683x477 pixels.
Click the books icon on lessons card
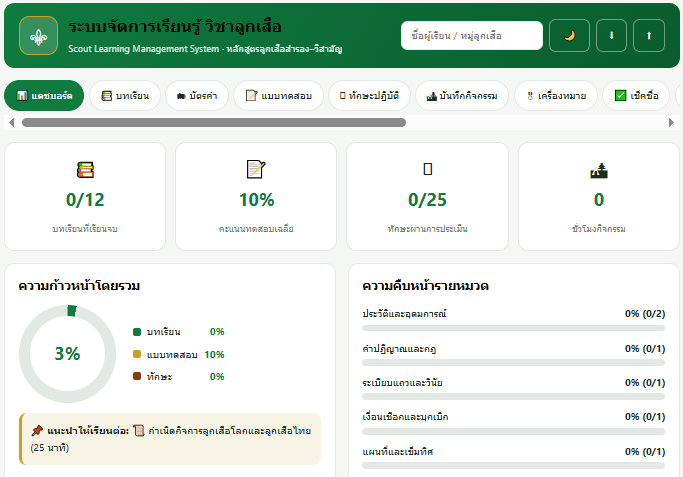tap(85, 169)
